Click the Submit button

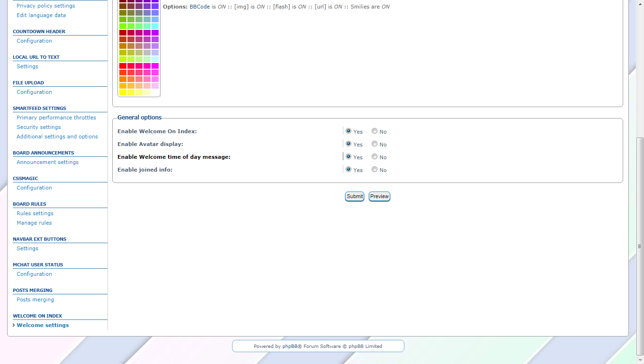355,196
